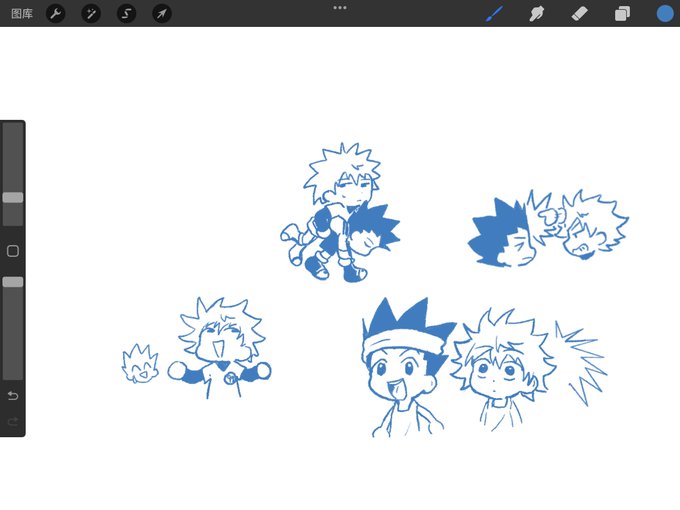Tap the three-dot handle at top center
The height and width of the screenshot is (510, 680).
[340, 8]
